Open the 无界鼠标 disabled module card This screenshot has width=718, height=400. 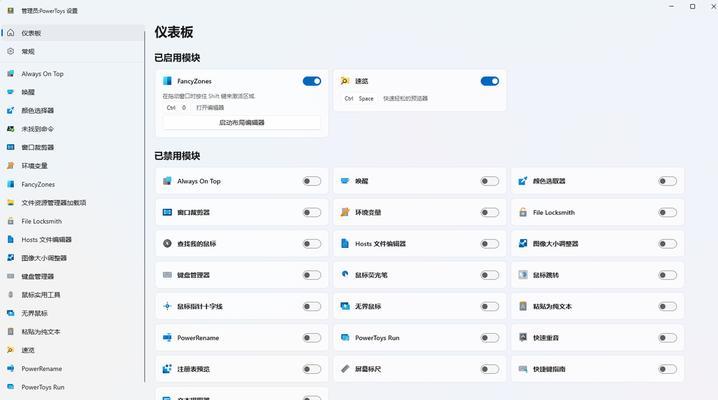point(420,307)
